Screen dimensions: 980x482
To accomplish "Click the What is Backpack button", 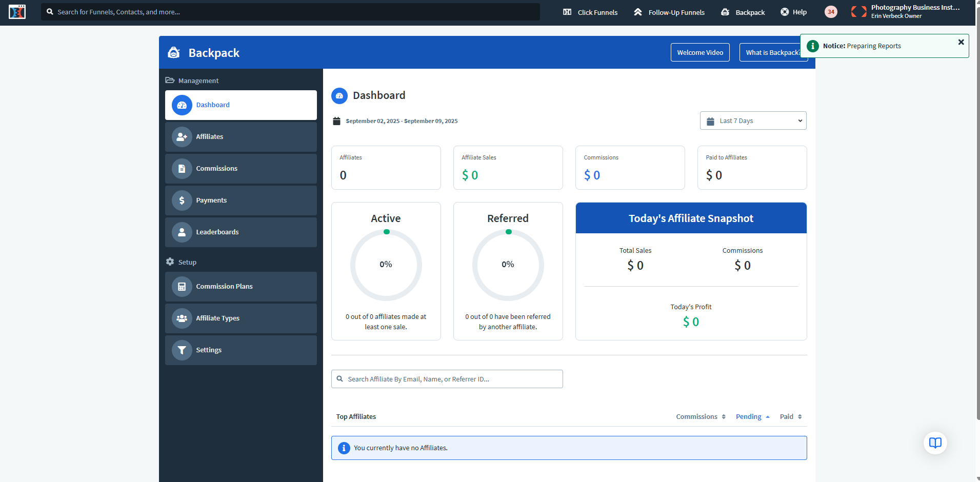I will (769, 52).
